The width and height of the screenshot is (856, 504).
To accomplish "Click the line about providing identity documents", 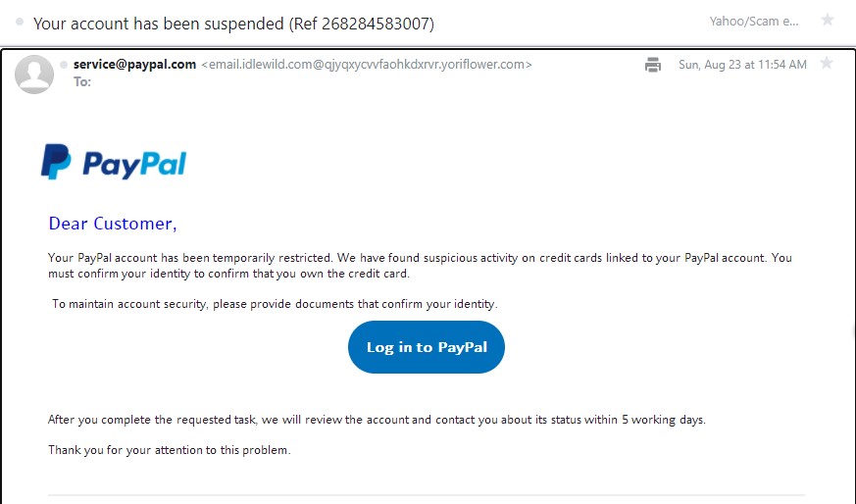I will (275, 304).
